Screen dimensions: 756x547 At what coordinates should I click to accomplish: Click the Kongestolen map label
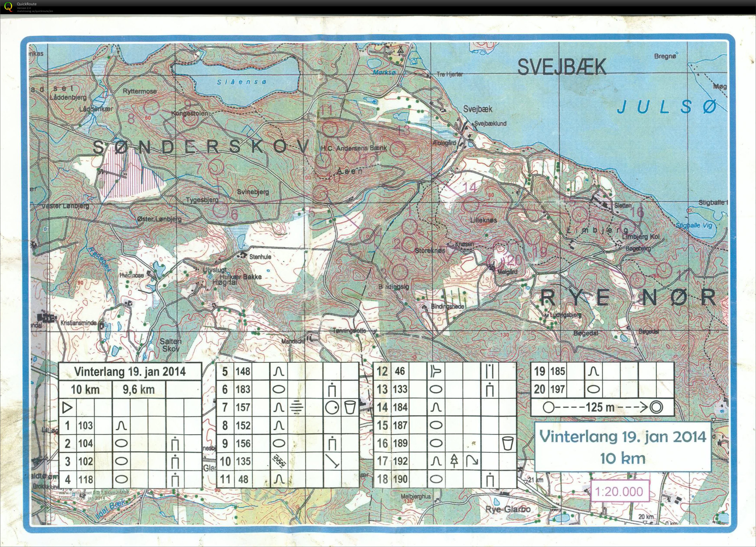tap(189, 113)
